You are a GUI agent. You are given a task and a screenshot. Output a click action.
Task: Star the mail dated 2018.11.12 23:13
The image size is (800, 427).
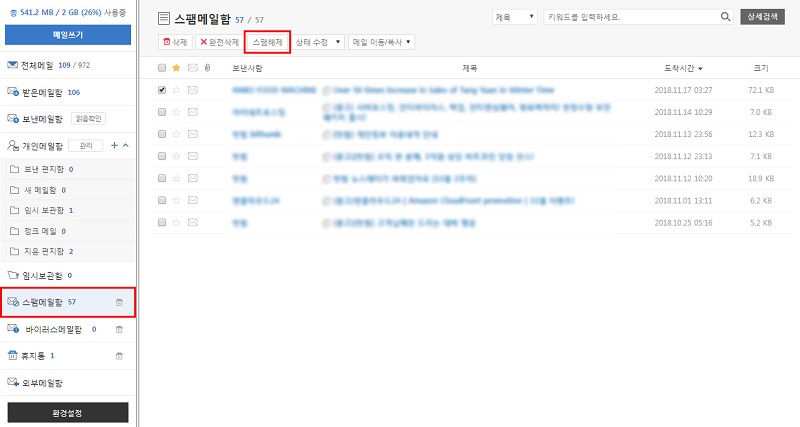tap(177, 156)
